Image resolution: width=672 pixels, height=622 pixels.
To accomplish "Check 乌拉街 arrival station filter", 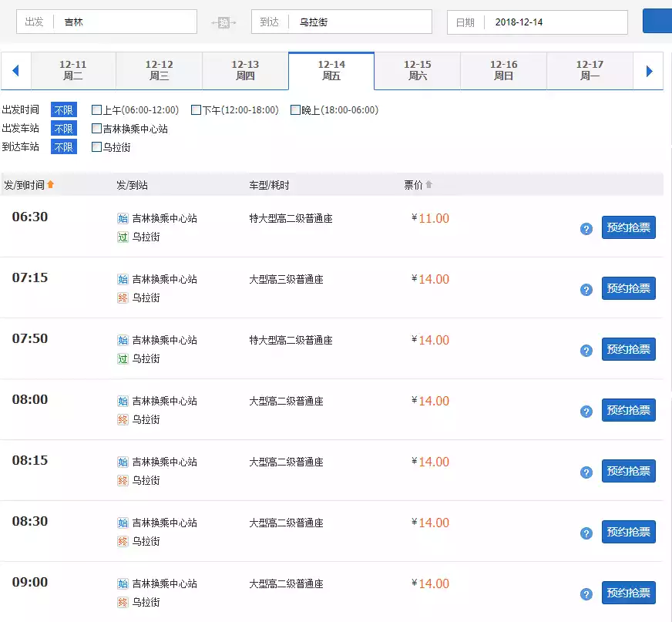I will [x=96, y=147].
